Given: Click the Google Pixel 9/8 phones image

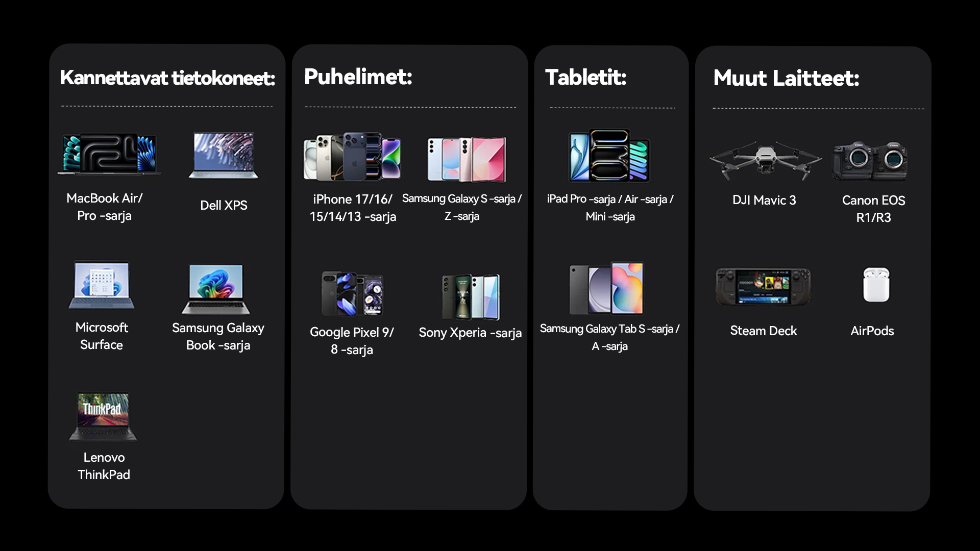Looking at the screenshot, I should [352, 293].
